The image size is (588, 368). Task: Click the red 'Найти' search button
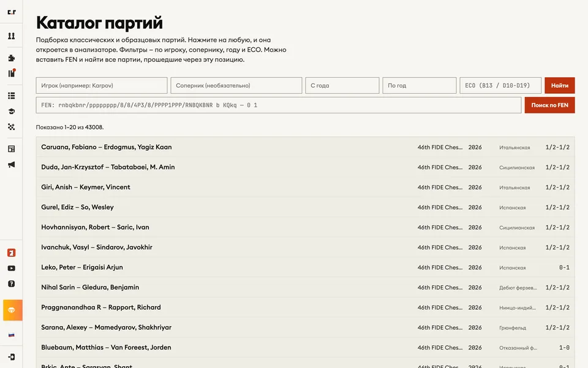point(559,86)
